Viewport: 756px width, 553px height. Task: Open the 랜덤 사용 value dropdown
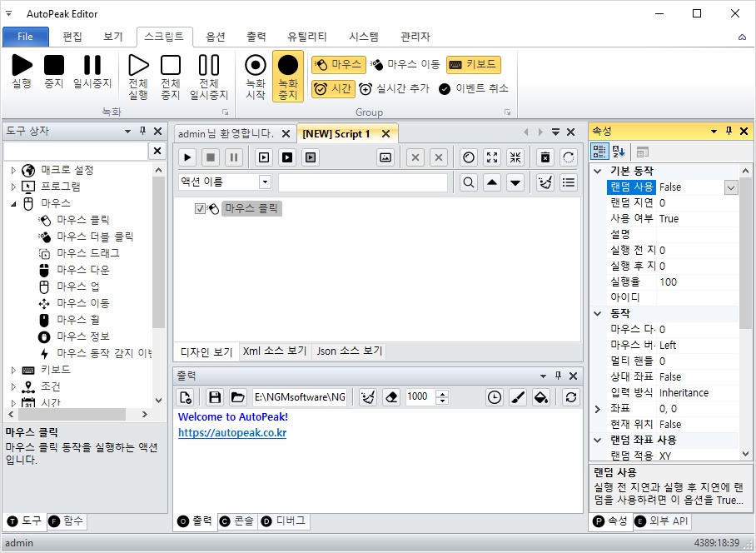click(x=731, y=187)
